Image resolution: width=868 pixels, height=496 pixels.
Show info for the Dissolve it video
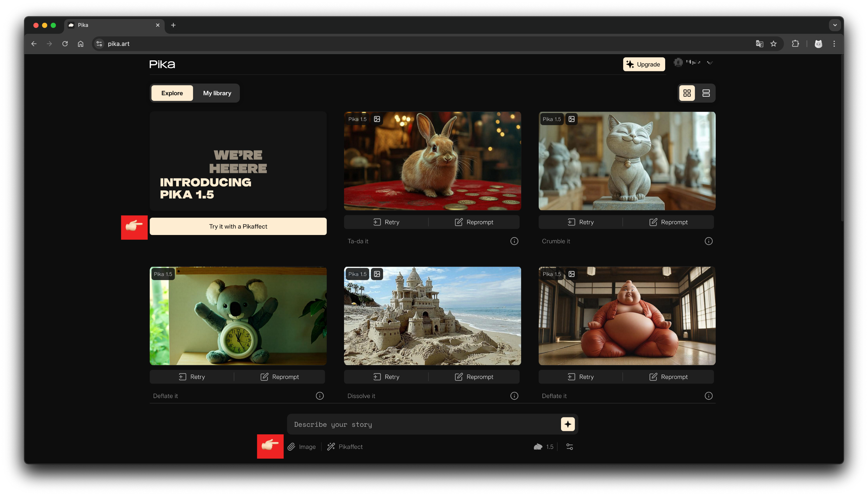(x=514, y=396)
